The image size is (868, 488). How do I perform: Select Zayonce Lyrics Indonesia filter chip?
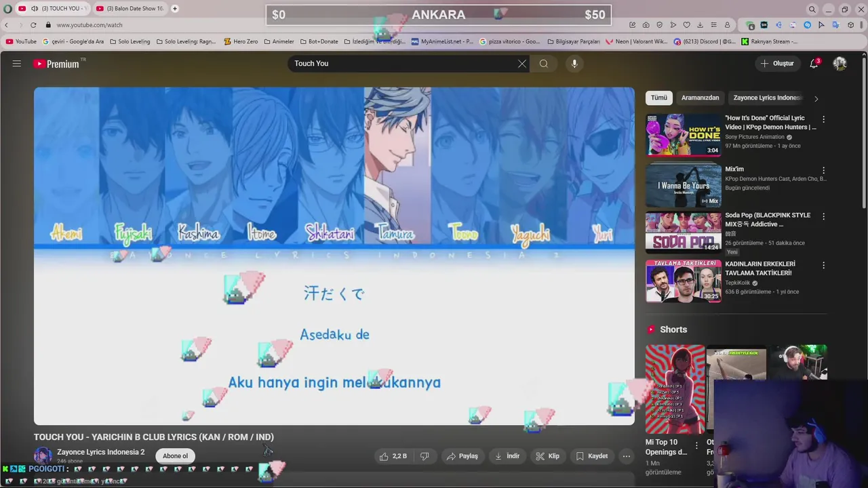767,98
